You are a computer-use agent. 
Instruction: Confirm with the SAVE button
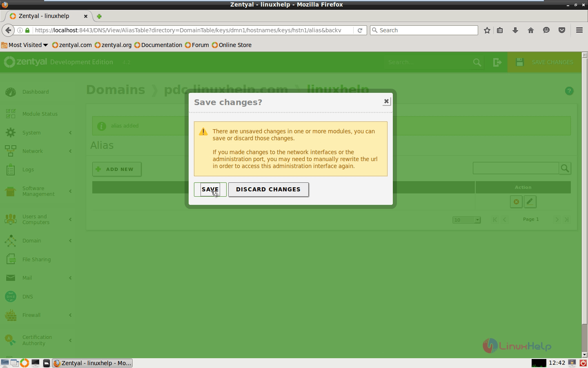[210, 189]
